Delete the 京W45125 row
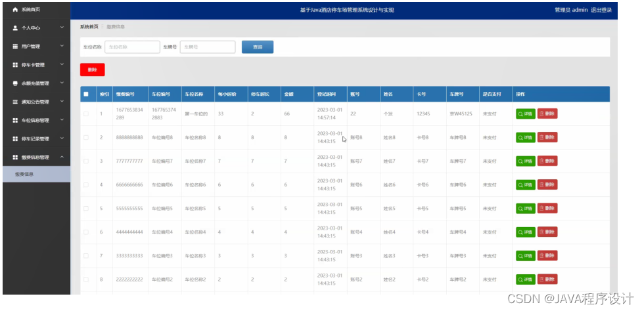The width and height of the screenshot is (644, 311). click(547, 114)
